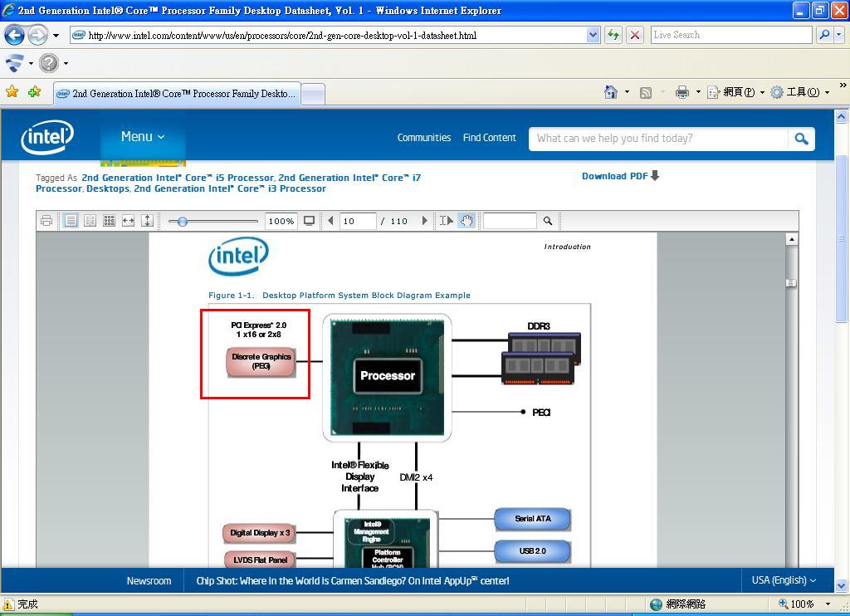Viewport: 850px width, 616px height.
Task: Open the Chip Shot Carmen Sandiego news link
Action: click(352, 581)
